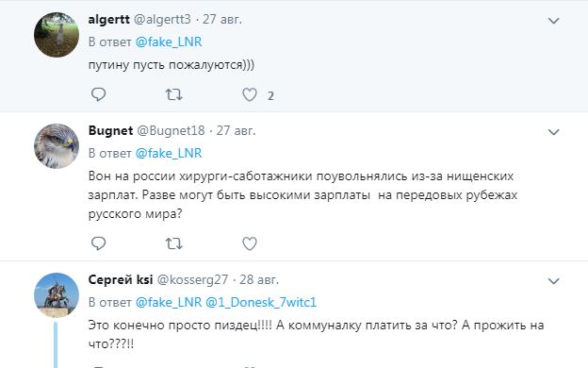The image size is (588, 368).
Task: Open Сергей ksi display name profile
Action: (x=121, y=279)
